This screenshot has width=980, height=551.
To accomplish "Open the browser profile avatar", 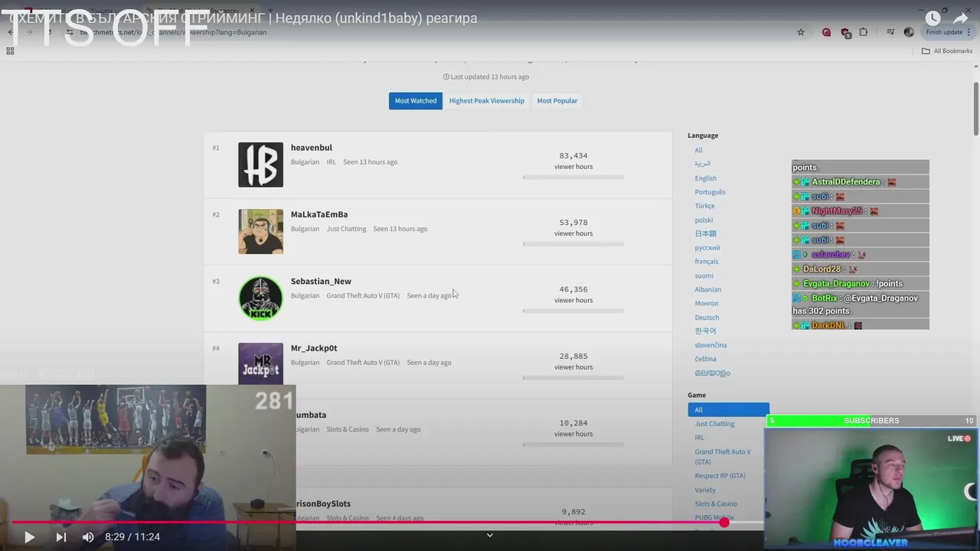I will pos(909,32).
